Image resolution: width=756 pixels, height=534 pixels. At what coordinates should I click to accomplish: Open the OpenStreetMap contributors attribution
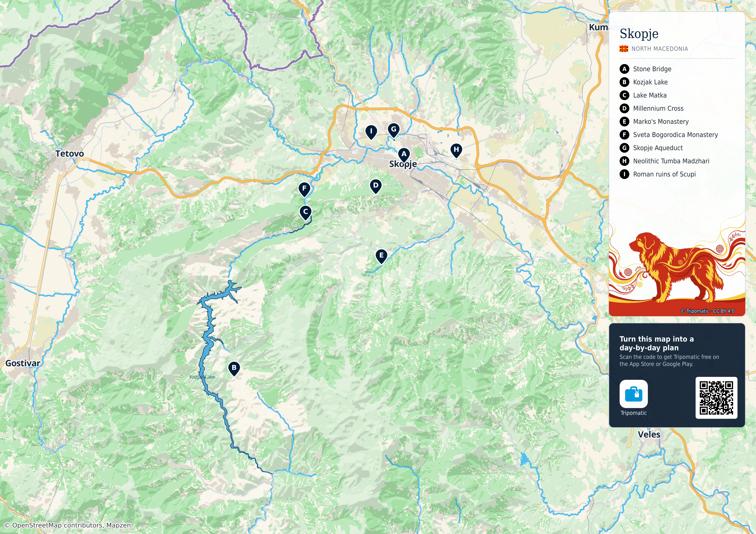tap(67, 525)
